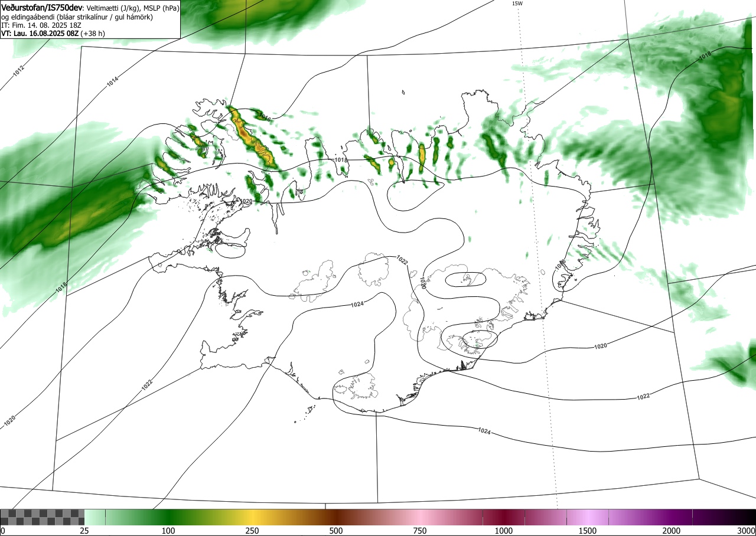Click the 0 value on the color scale
Image resolution: width=756 pixels, height=536 pixels.
[3, 531]
